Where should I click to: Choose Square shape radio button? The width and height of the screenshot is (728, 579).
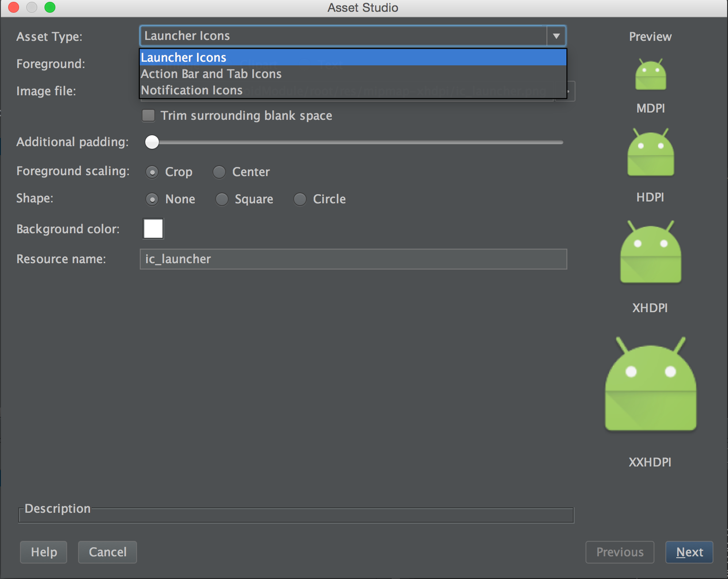pyautogui.click(x=222, y=199)
